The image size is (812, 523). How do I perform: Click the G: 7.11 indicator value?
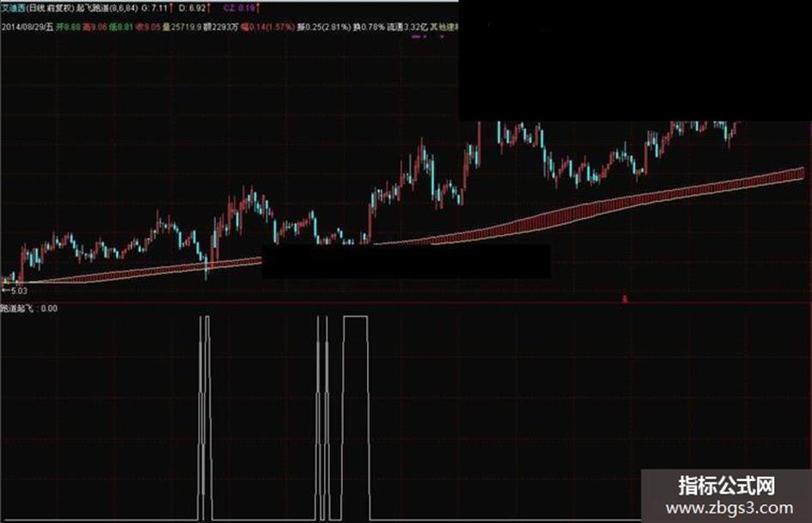155,9
